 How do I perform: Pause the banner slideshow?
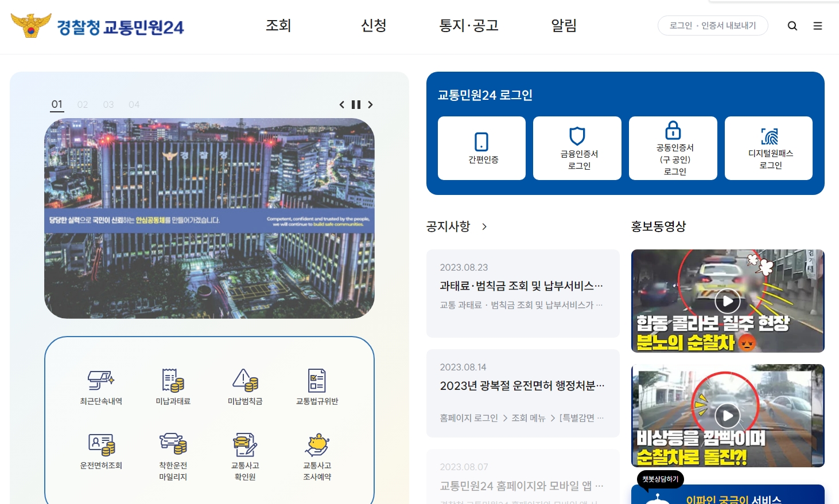coord(356,104)
